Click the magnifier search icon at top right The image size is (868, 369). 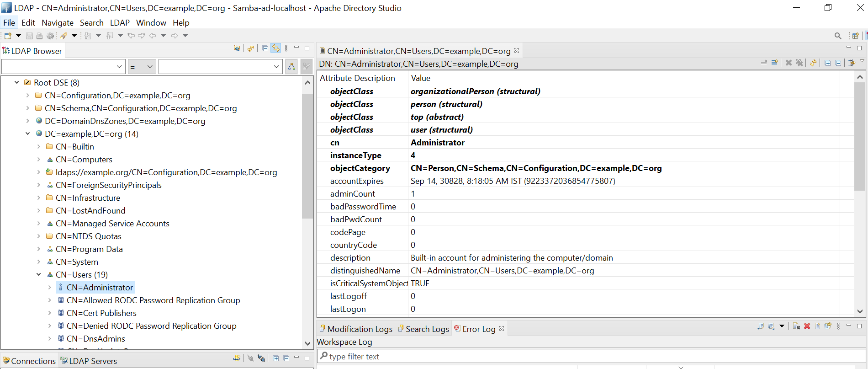click(838, 36)
